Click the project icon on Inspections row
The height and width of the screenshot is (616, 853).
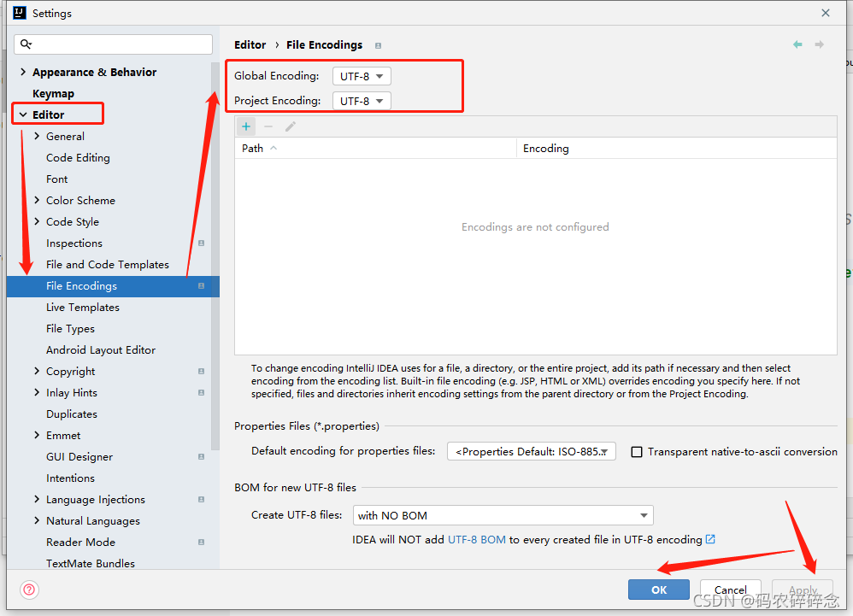pos(201,243)
